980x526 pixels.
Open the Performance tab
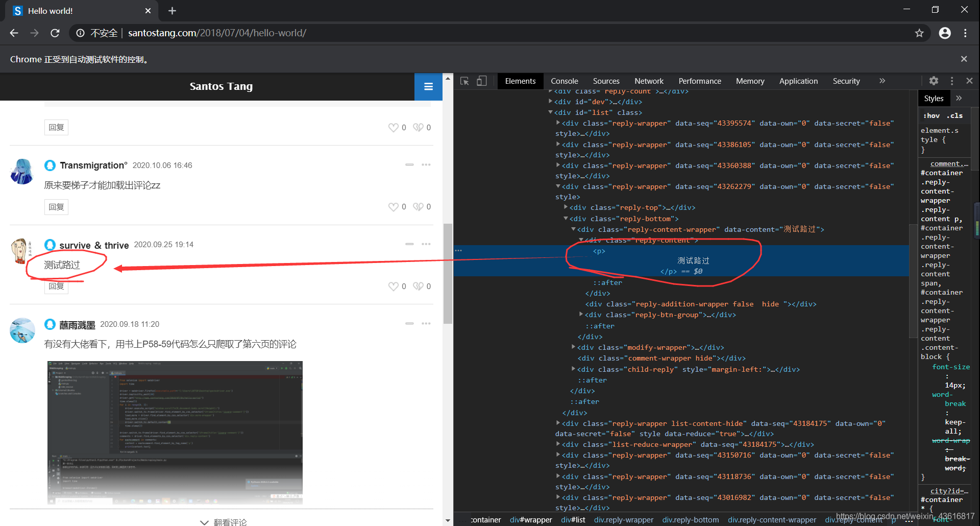click(x=700, y=81)
